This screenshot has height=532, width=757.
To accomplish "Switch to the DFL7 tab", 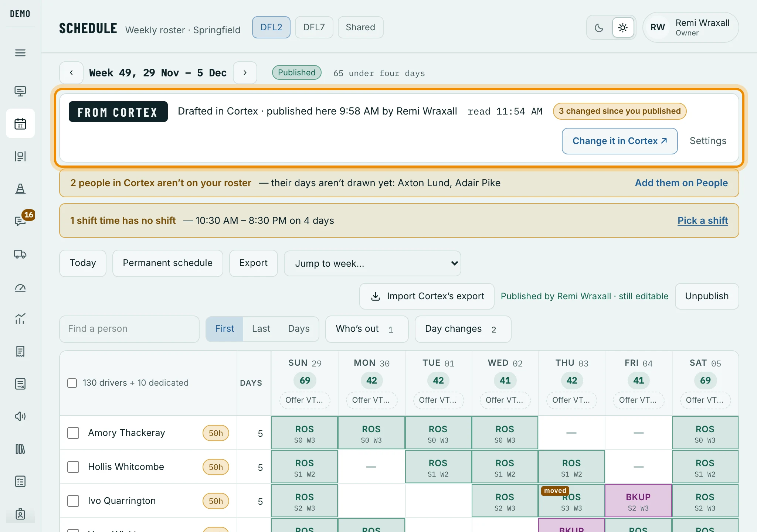I will [314, 27].
